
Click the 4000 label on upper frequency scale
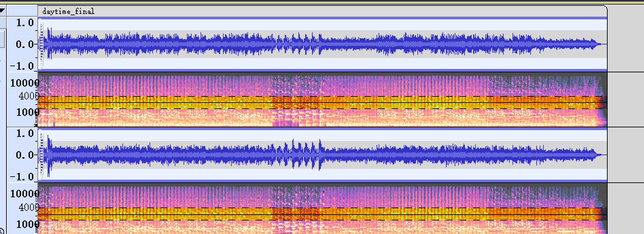(29, 96)
